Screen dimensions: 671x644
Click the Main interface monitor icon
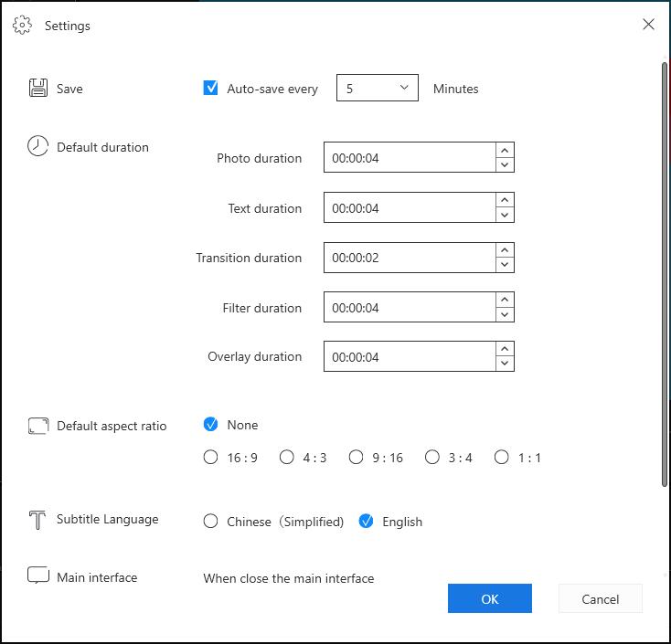click(38, 575)
